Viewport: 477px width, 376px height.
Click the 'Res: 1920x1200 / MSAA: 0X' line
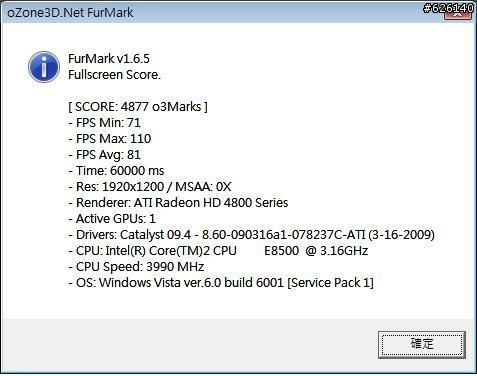pos(150,187)
